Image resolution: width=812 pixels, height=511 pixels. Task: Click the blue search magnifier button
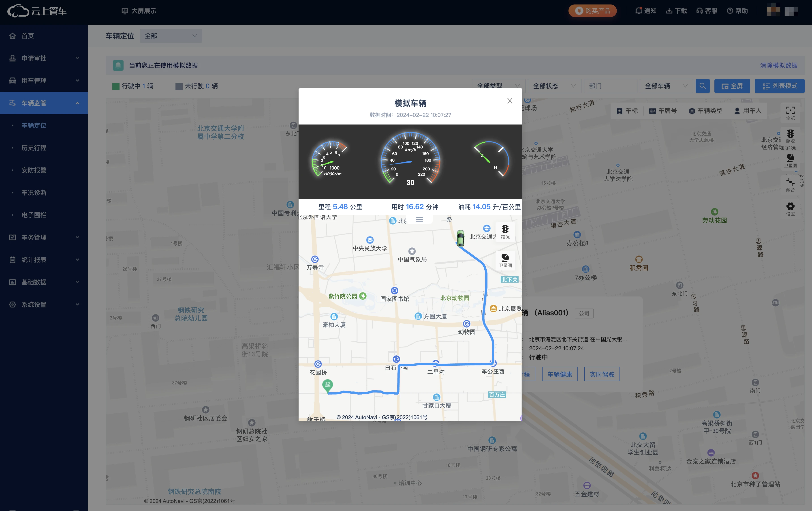(702, 86)
